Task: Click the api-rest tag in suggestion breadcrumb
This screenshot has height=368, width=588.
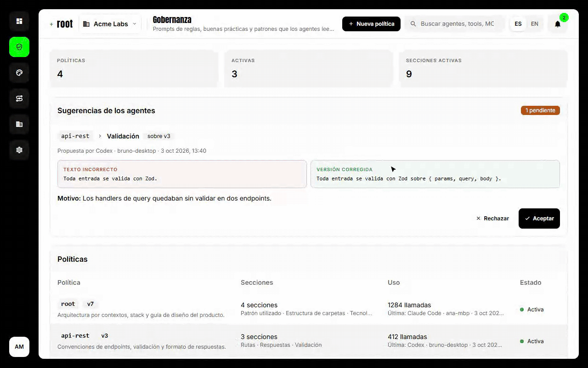Action: coord(75,136)
